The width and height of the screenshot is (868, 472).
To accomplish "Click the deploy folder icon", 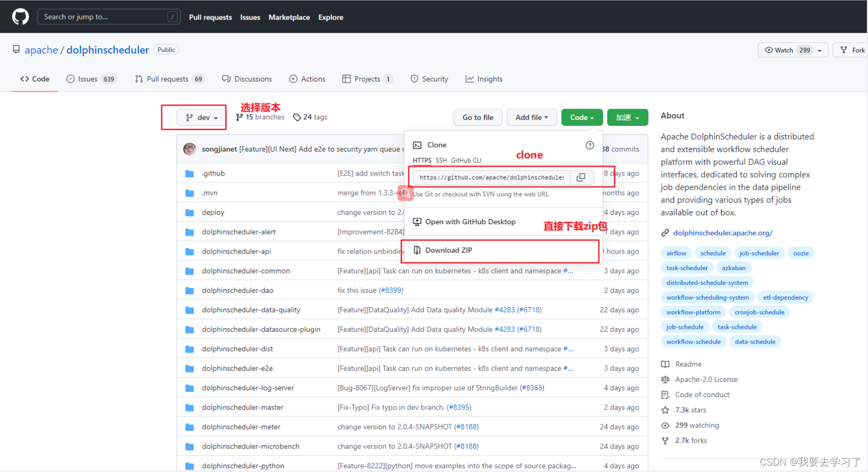I will click(189, 213).
